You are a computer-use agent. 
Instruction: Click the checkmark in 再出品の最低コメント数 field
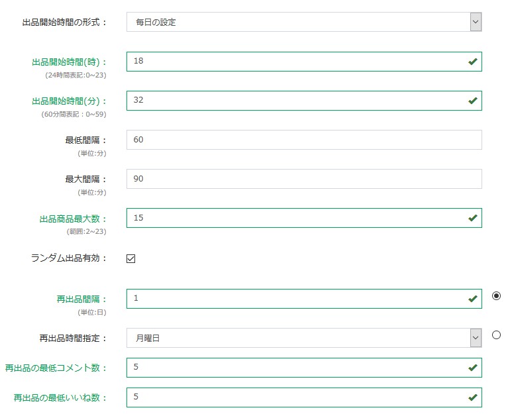point(472,368)
